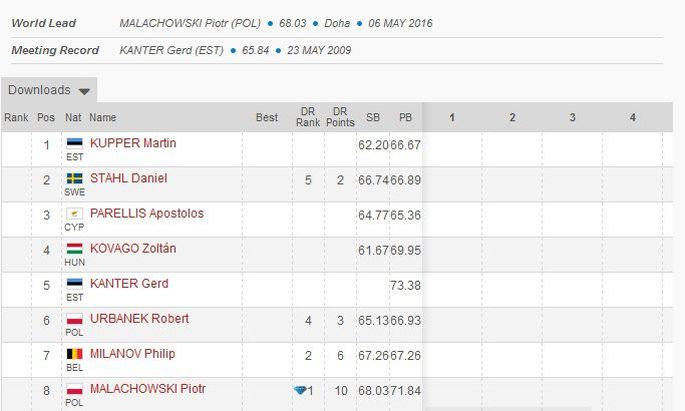Click the Estonia flag beside KUPPER Martin
The height and width of the screenshot is (411, 685).
click(x=74, y=143)
